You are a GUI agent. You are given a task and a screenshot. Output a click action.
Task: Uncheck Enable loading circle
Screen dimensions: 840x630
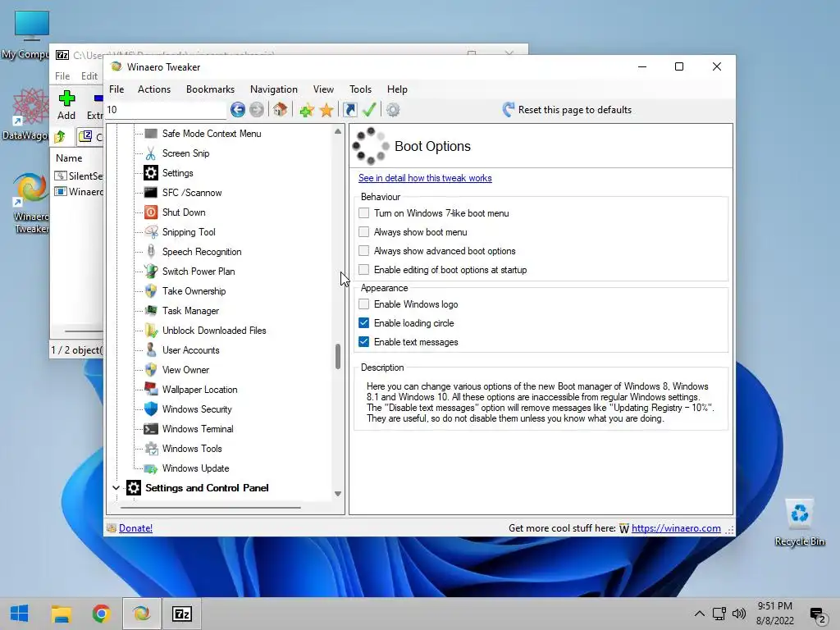(363, 323)
